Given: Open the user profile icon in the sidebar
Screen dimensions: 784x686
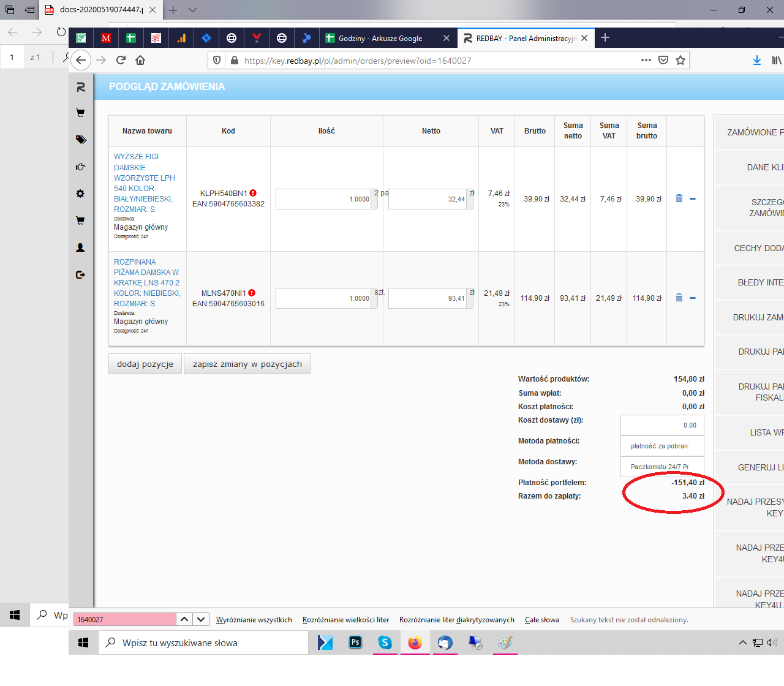Looking at the screenshot, I should click(x=80, y=247).
